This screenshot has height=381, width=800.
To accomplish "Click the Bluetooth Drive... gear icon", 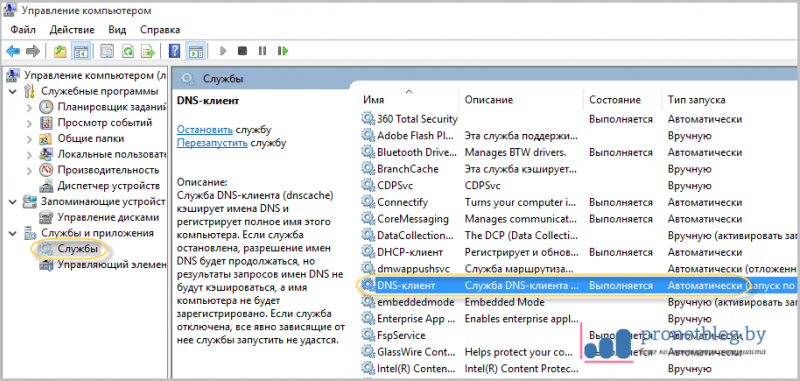I will [x=368, y=152].
